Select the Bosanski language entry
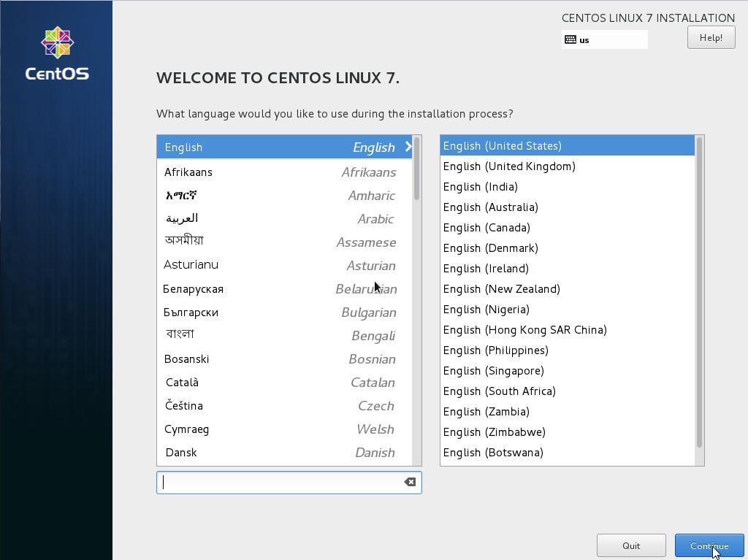 click(x=186, y=358)
